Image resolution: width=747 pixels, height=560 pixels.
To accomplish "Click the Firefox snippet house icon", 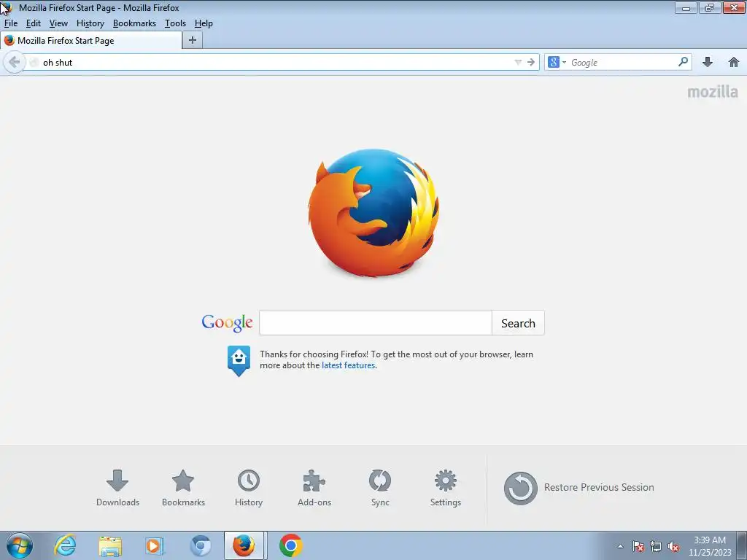I will 239,361.
